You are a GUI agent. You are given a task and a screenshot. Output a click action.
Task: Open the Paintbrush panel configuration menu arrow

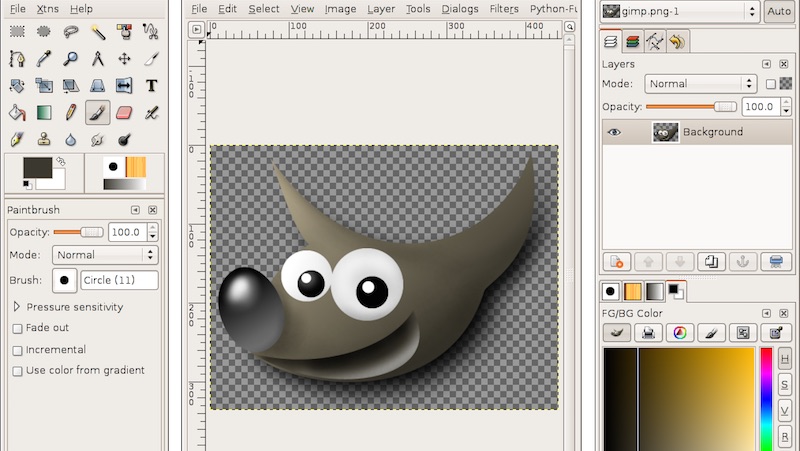click(x=135, y=210)
